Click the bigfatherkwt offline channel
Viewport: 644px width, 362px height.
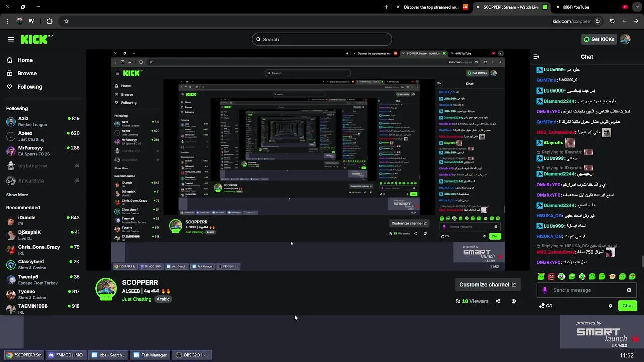(43, 166)
